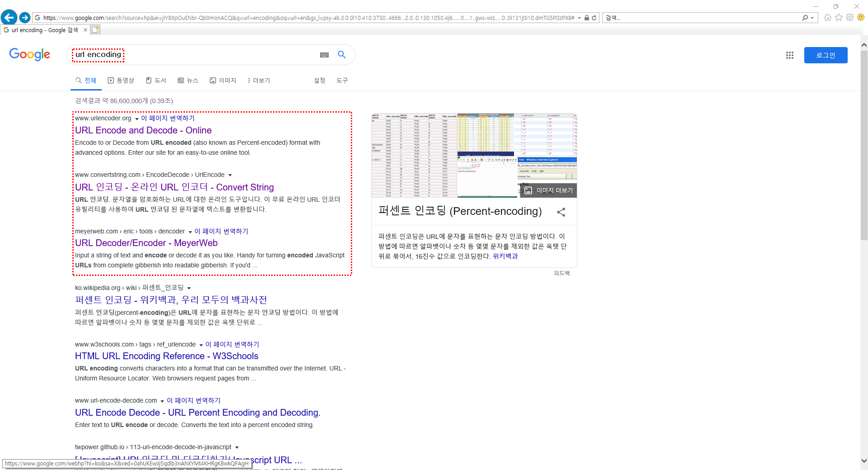The height and width of the screenshot is (470, 868).
Task: Open the dropdown next to w3schools ref_urlencode
Action: pyautogui.click(x=201, y=345)
